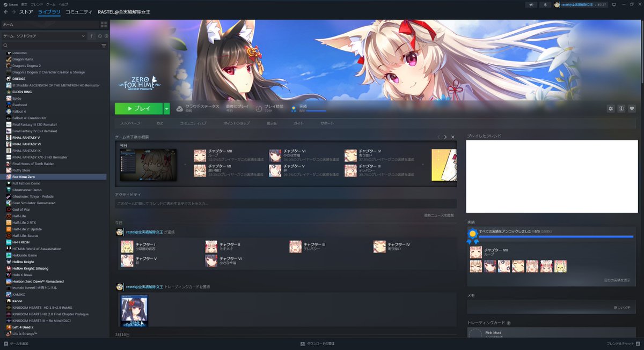Click チャプター II トキメキ icon in activity feed
Image resolution: width=644 pixels, height=350 pixels.
(x=211, y=247)
